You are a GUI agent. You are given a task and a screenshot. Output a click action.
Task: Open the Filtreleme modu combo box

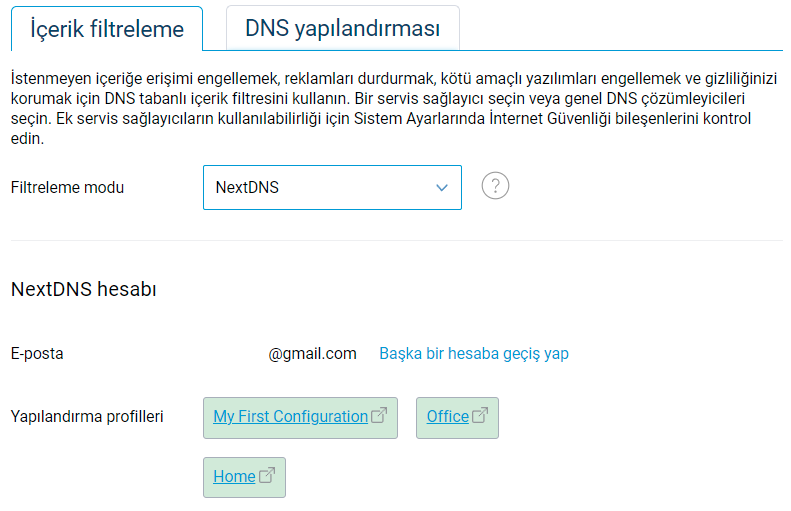click(332, 188)
